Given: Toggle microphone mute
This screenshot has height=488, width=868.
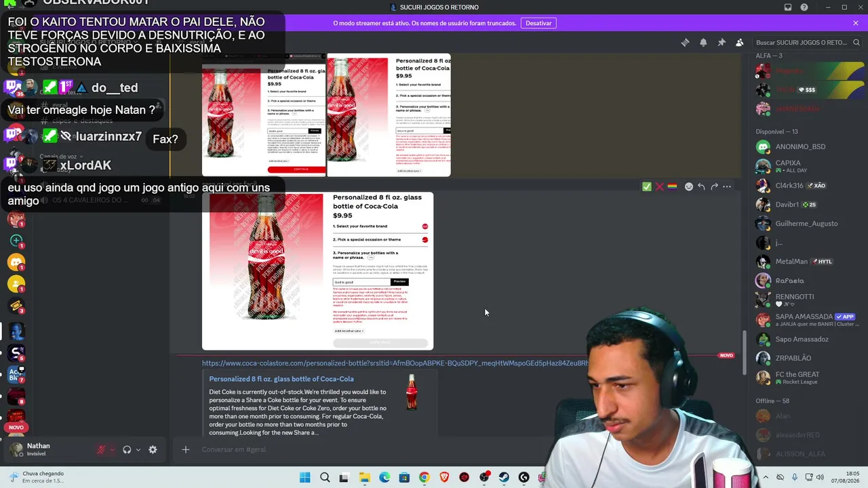Looking at the screenshot, I should click(102, 449).
